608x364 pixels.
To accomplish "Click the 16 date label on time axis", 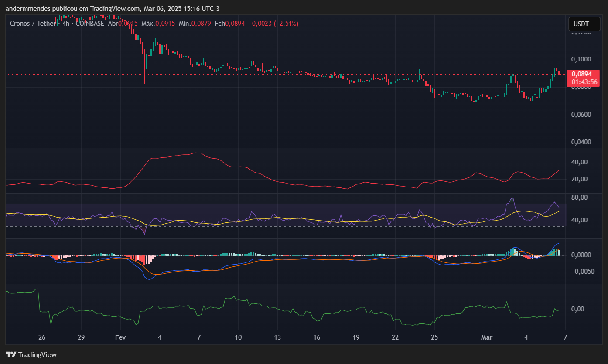I will point(317,337).
